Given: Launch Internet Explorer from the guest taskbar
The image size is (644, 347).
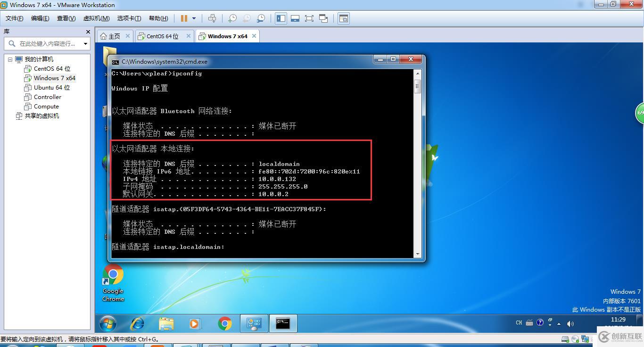Looking at the screenshot, I should point(137,323).
